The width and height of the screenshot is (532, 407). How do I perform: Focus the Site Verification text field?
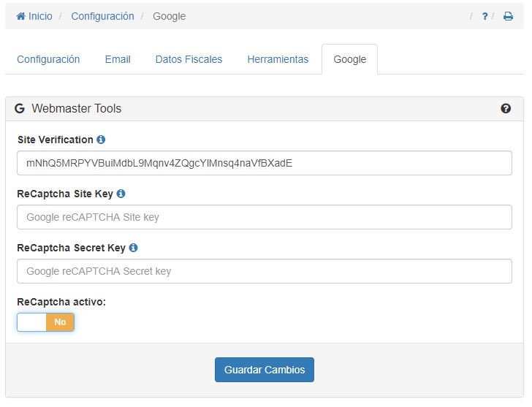coord(264,163)
